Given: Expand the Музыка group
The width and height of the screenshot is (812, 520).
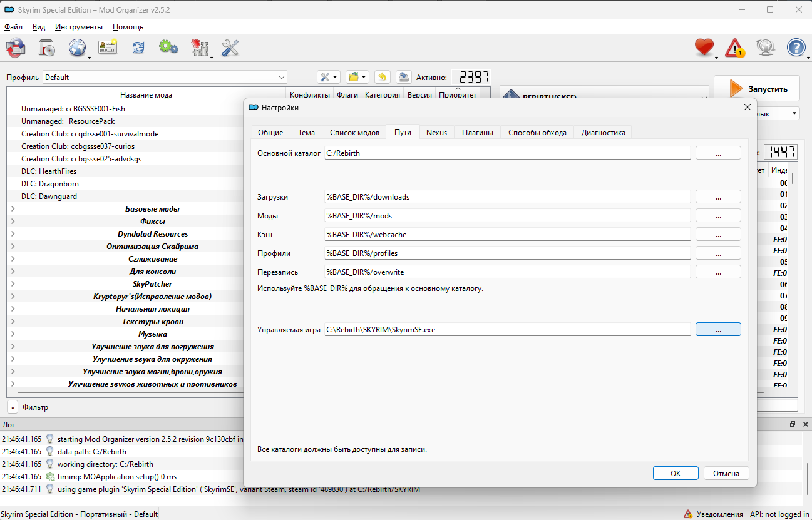Looking at the screenshot, I should click(13, 334).
